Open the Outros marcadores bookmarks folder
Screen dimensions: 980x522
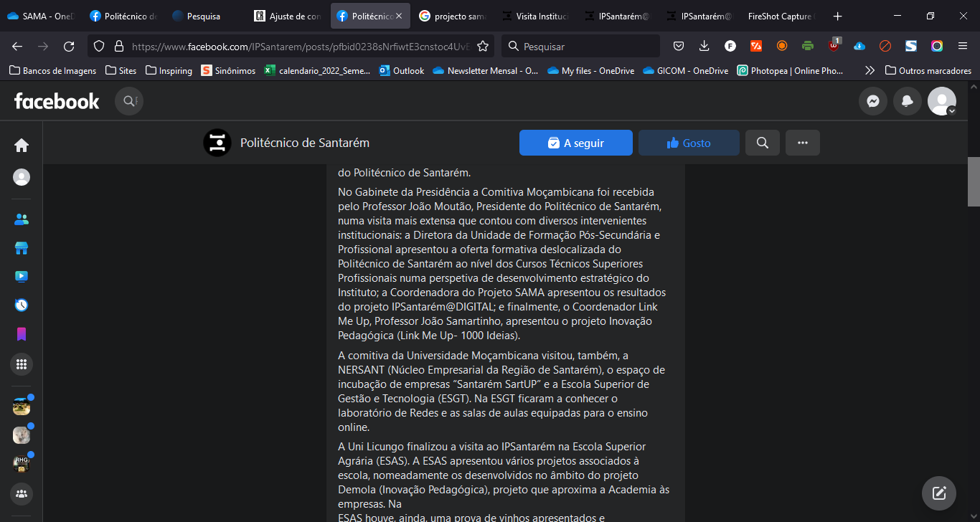[928, 70]
